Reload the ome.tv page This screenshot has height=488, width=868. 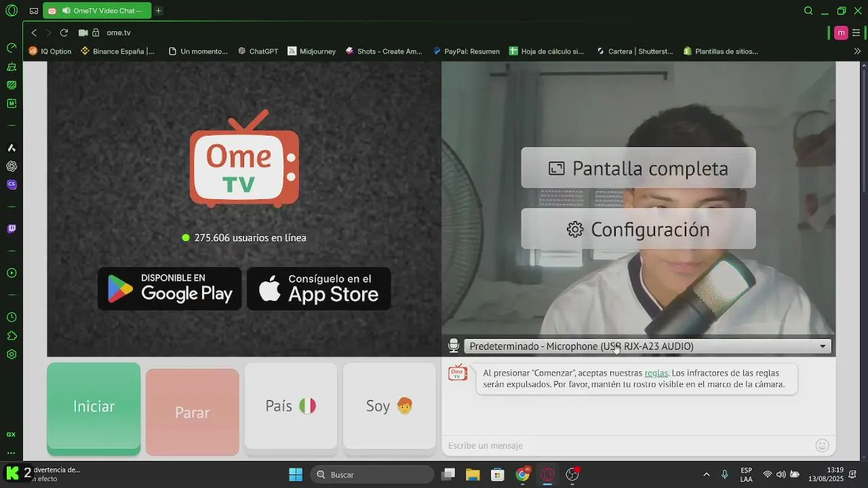tap(64, 33)
